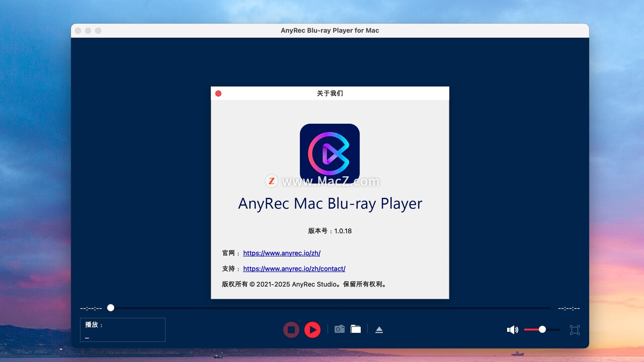Click the AnyRec Mac Blu-ray Player heading

coord(330,203)
